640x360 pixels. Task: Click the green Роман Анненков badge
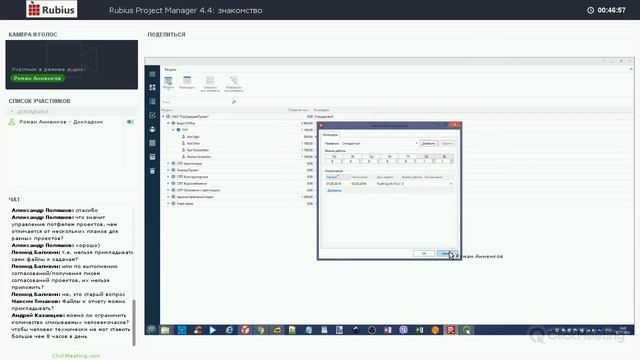pos(37,78)
